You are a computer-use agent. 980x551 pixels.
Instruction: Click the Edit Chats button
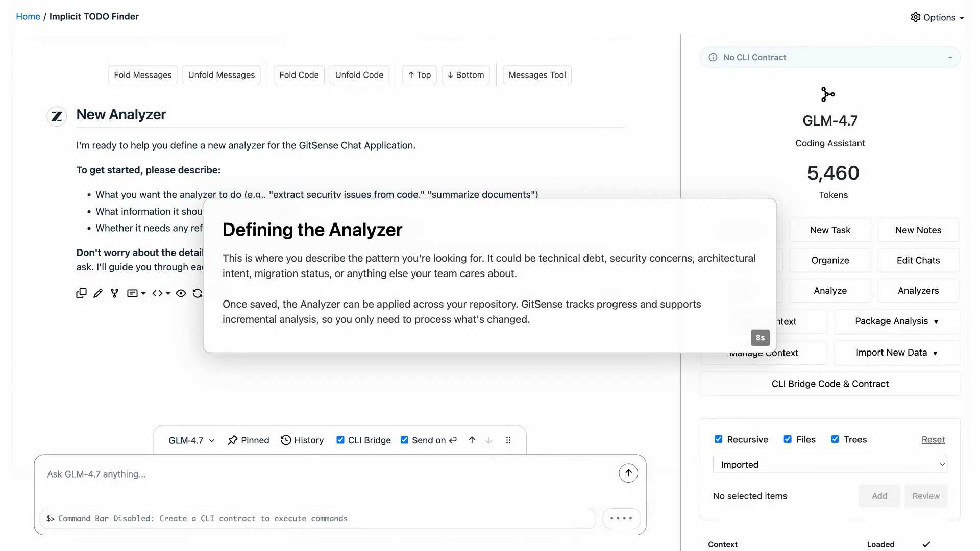click(918, 260)
